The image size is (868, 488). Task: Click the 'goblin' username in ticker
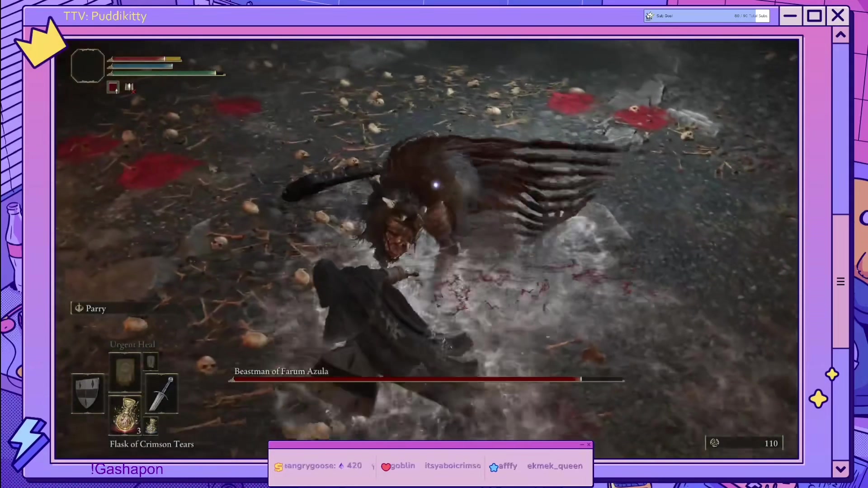(x=403, y=466)
